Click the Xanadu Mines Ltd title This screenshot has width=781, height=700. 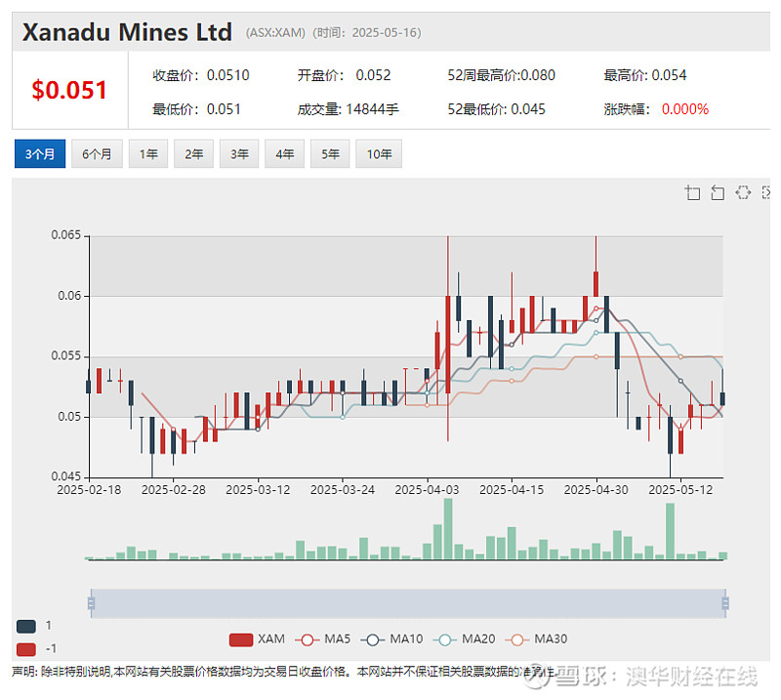pyautogui.click(x=127, y=32)
